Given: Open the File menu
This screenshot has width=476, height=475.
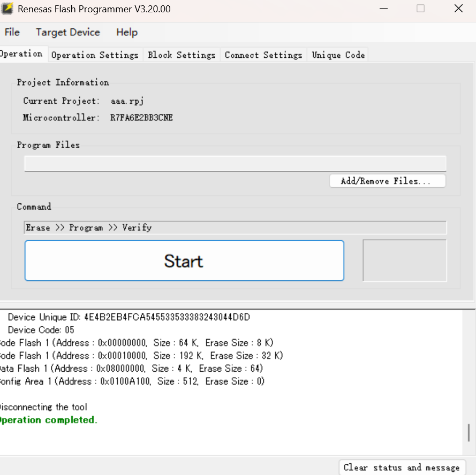Looking at the screenshot, I should tap(12, 32).
